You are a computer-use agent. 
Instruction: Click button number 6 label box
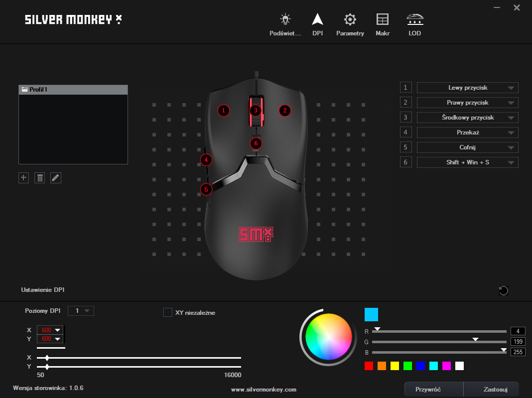tap(405, 162)
